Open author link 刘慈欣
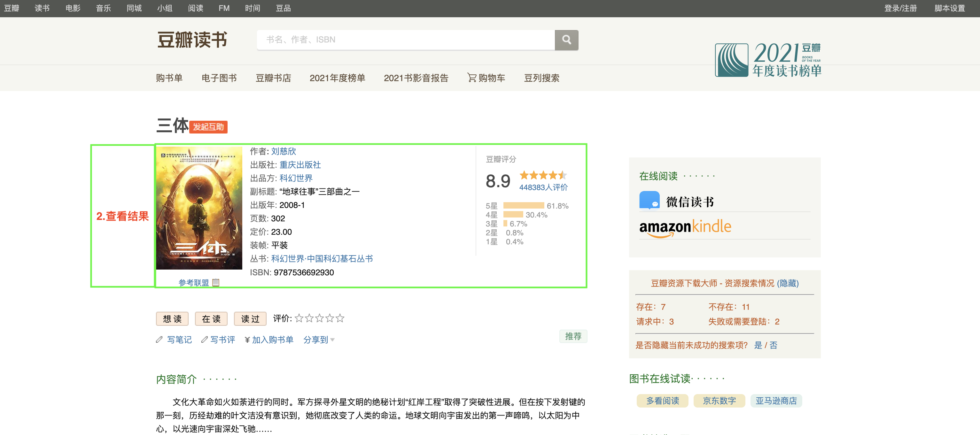 (x=283, y=151)
